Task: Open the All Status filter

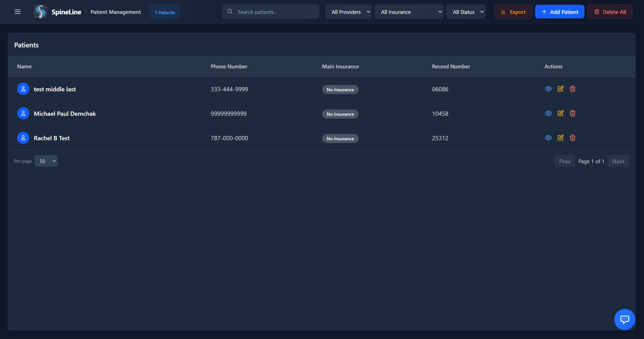Action: coord(466,12)
